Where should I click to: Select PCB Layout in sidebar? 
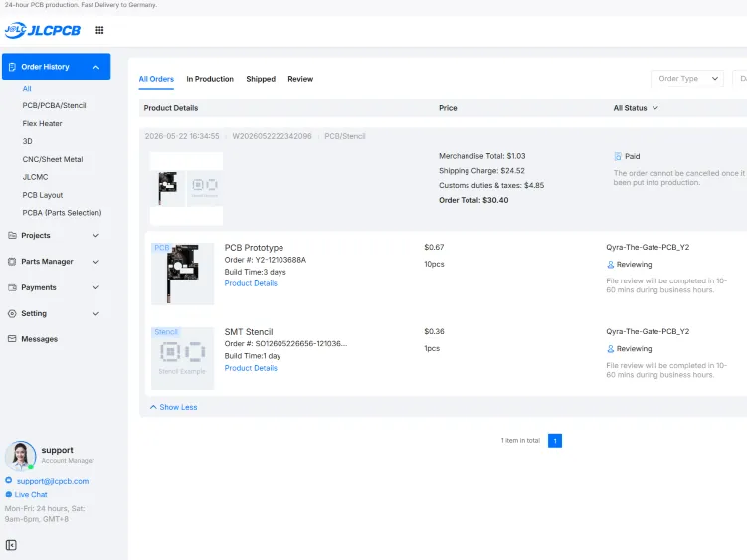[43, 195]
